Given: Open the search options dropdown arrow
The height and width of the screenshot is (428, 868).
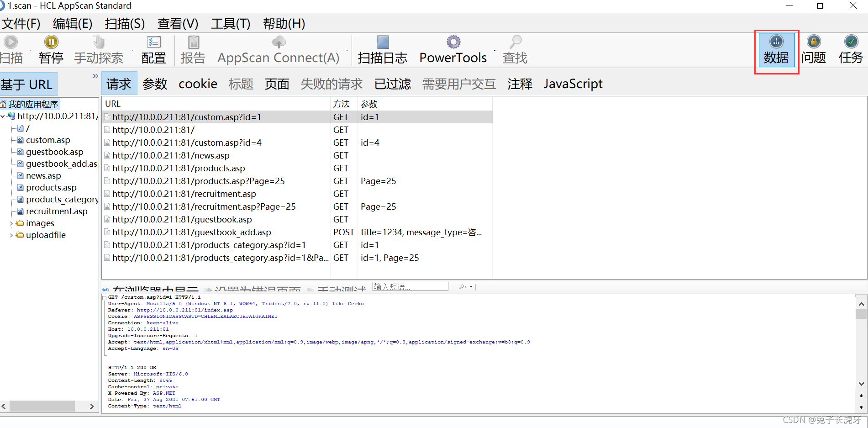Looking at the screenshot, I should click(x=471, y=287).
